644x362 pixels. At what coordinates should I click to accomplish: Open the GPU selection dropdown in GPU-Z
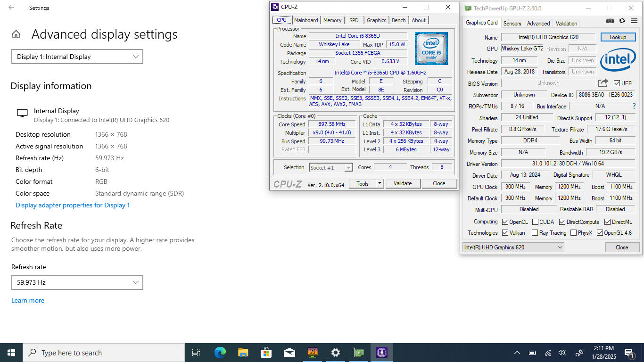(513, 247)
